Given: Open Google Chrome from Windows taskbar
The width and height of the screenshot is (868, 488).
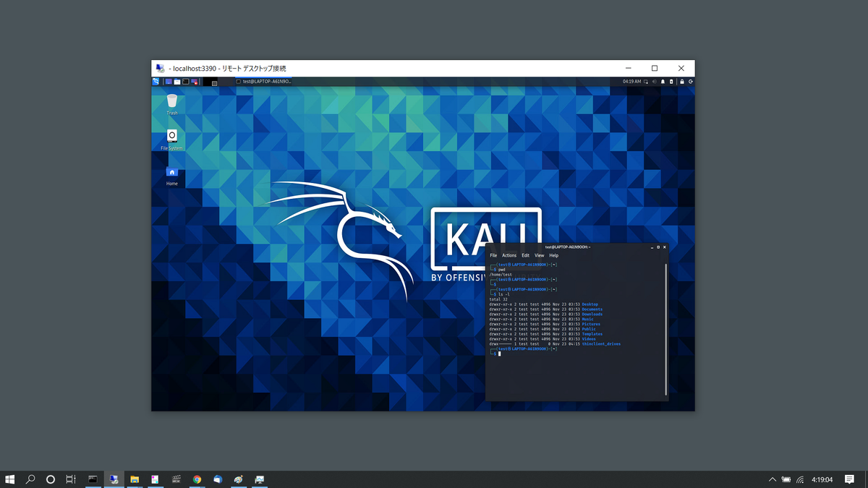Looking at the screenshot, I should [197, 479].
